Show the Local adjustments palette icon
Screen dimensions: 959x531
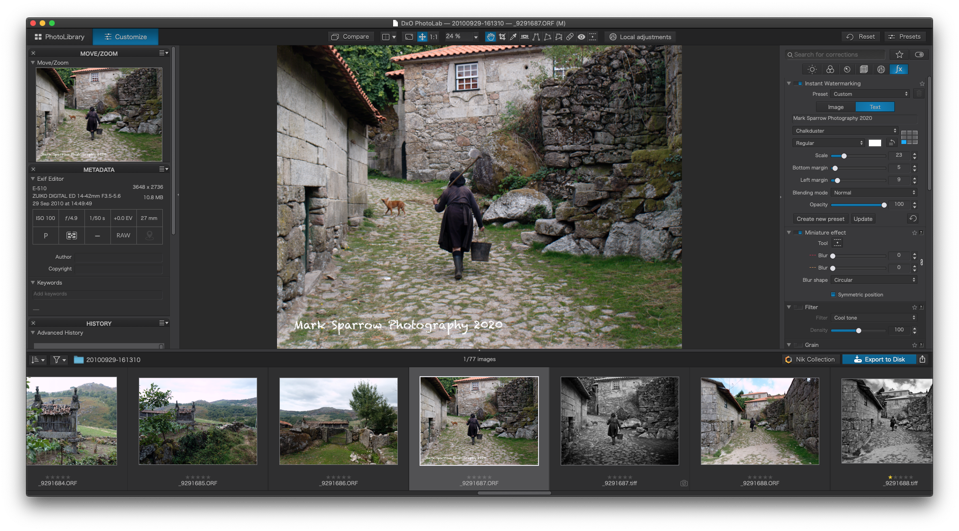tap(881, 69)
